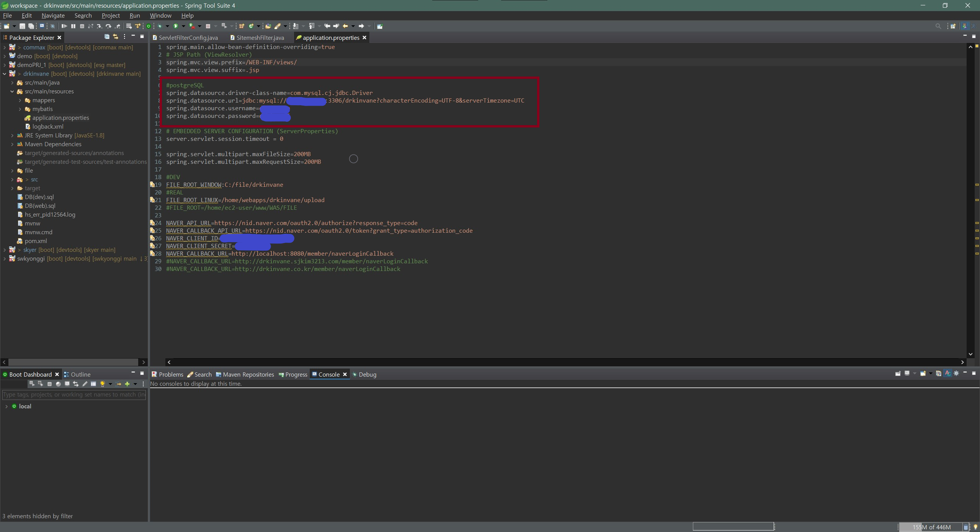This screenshot has height=532, width=980.
Task: Click the green Boot Dashboard power icon in toolbar
Action: (149, 26)
